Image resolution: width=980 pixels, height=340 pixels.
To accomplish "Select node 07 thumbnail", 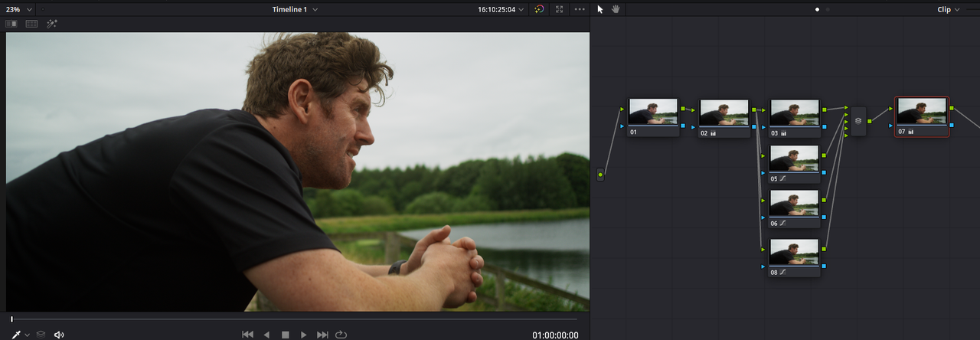I will (x=922, y=112).
